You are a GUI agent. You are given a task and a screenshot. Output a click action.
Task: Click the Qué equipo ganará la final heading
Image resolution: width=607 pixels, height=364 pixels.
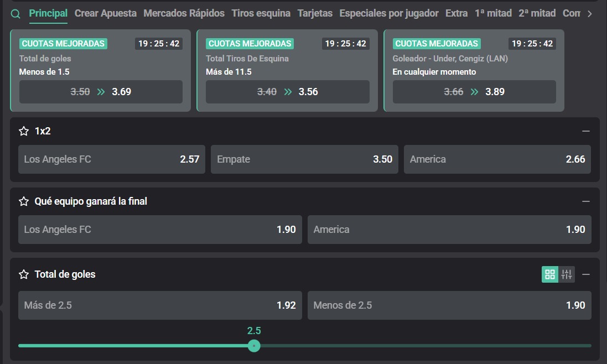(91, 201)
